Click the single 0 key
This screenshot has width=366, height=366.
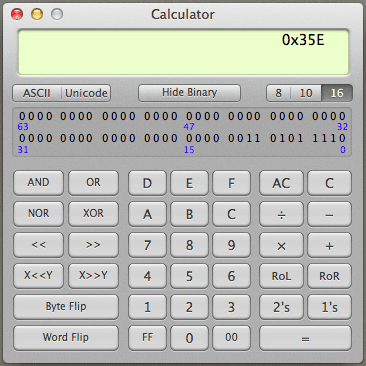pyautogui.click(x=189, y=338)
